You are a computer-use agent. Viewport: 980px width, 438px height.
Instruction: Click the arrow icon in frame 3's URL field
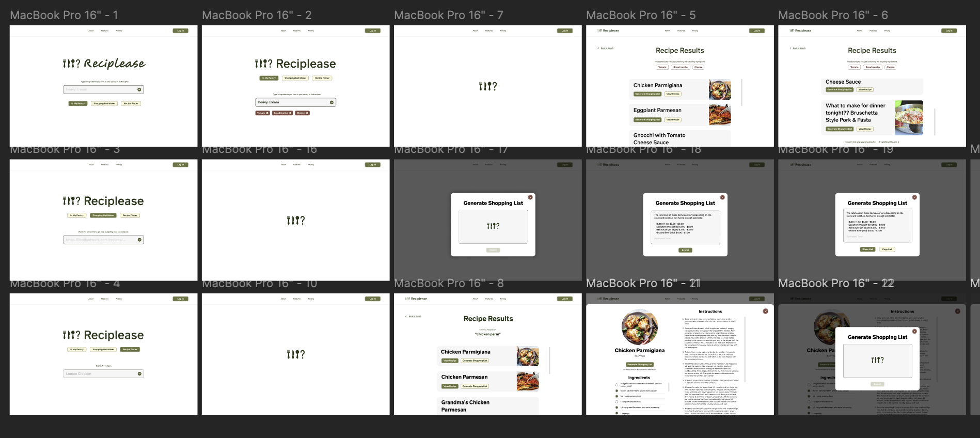(x=139, y=240)
